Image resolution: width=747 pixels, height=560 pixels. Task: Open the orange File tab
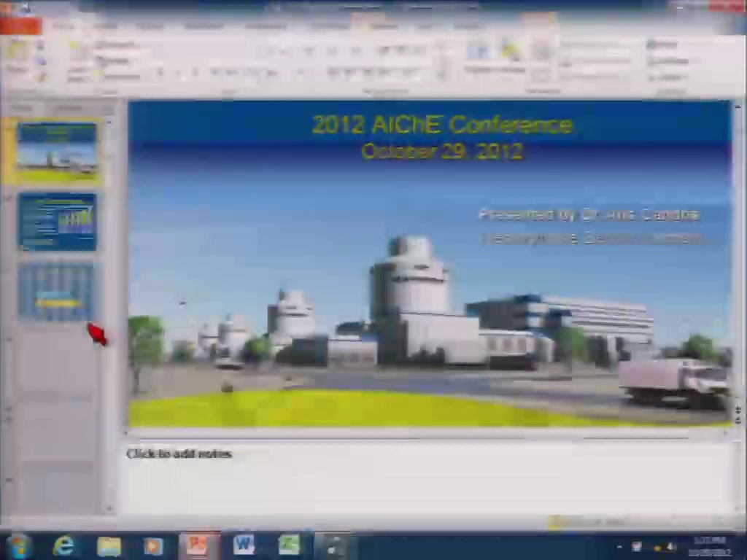click(x=20, y=26)
